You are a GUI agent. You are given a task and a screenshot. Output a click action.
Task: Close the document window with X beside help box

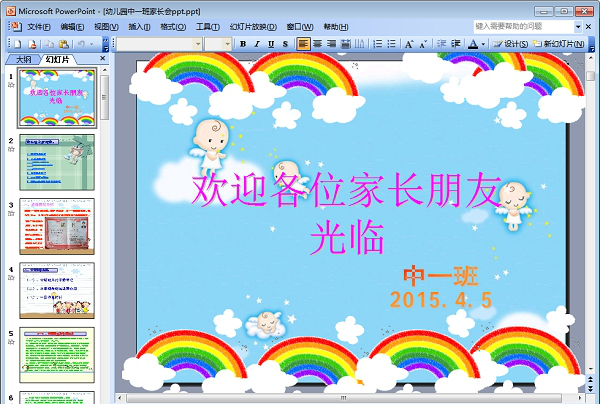click(589, 26)
